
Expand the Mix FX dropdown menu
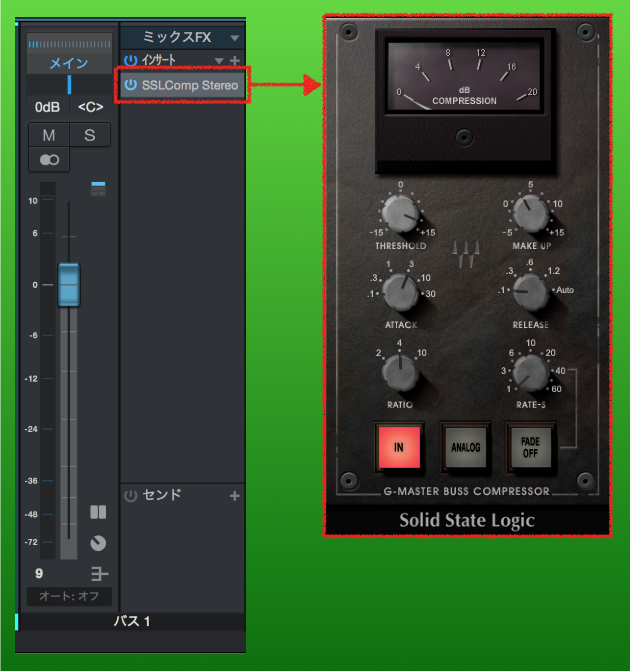pyautogui.click(x=235, y=38)
